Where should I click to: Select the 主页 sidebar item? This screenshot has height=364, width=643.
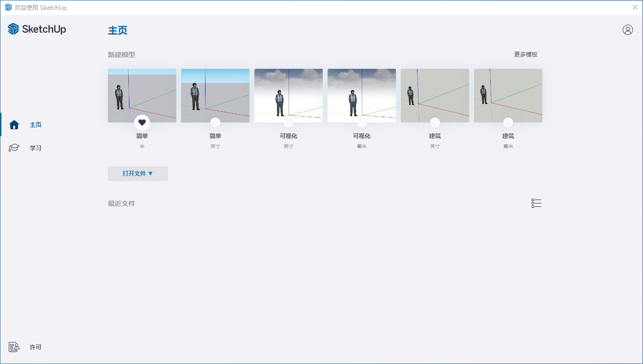36,125
